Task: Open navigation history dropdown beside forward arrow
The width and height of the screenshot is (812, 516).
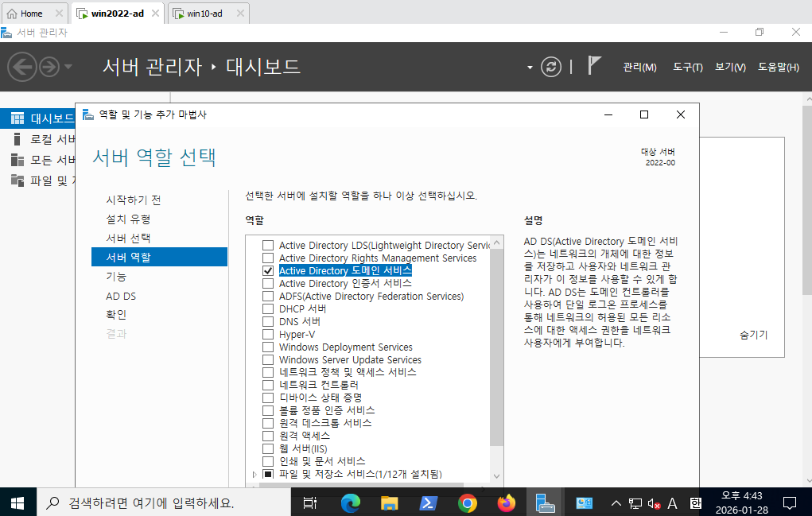Action: 68,67
